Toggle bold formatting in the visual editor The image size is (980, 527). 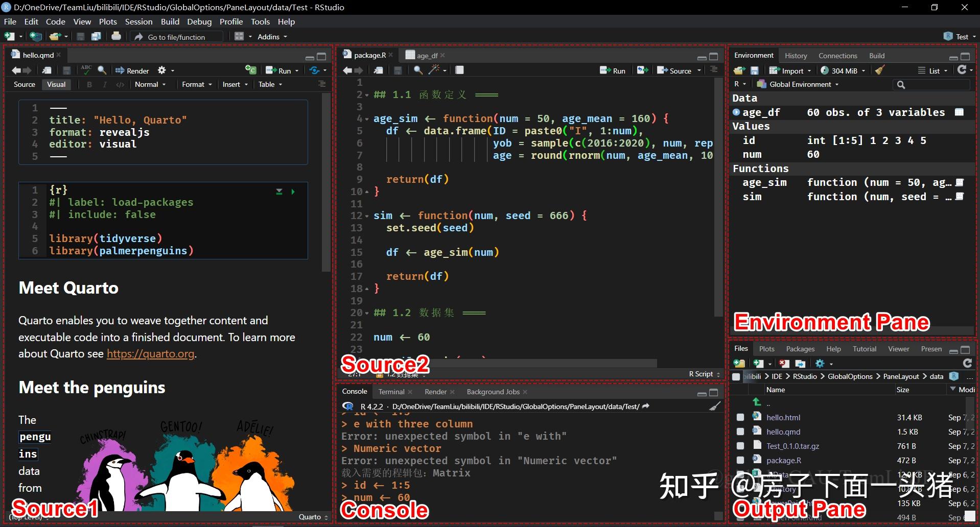[89, 84]
